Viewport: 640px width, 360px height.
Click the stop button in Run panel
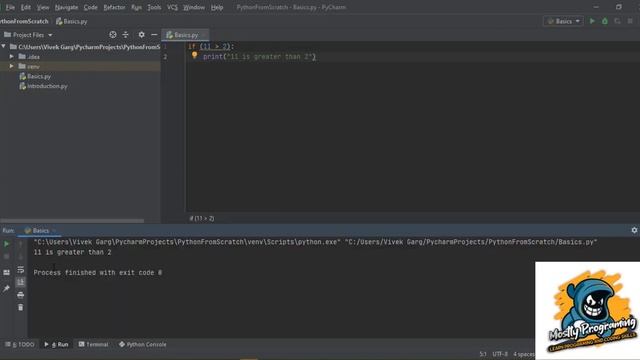tap(7, 257)
